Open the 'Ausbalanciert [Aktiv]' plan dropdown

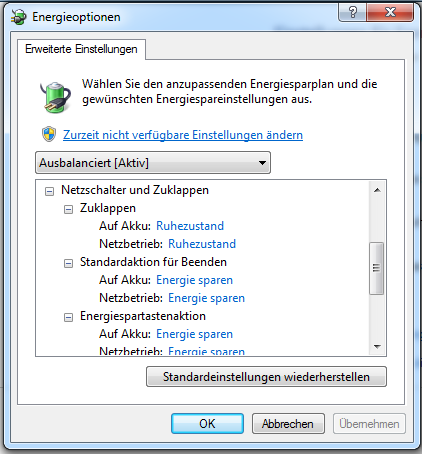153,163
